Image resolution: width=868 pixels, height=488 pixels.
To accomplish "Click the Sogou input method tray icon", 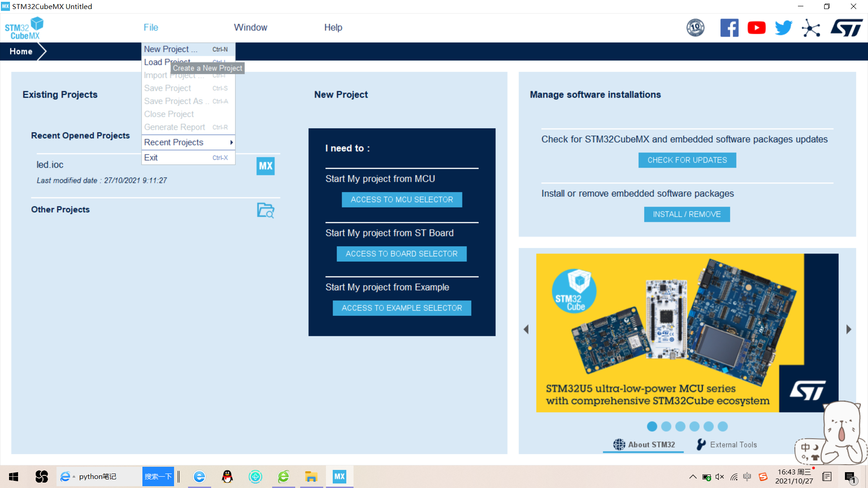I will (x=763, y=477).
